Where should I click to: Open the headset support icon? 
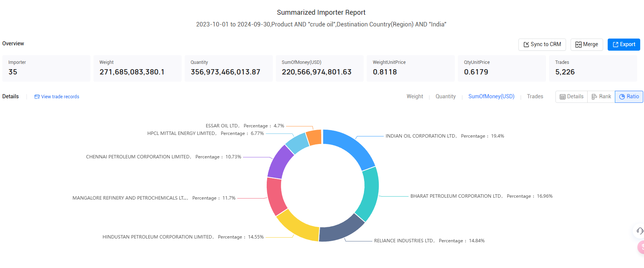tap(639, 231)
